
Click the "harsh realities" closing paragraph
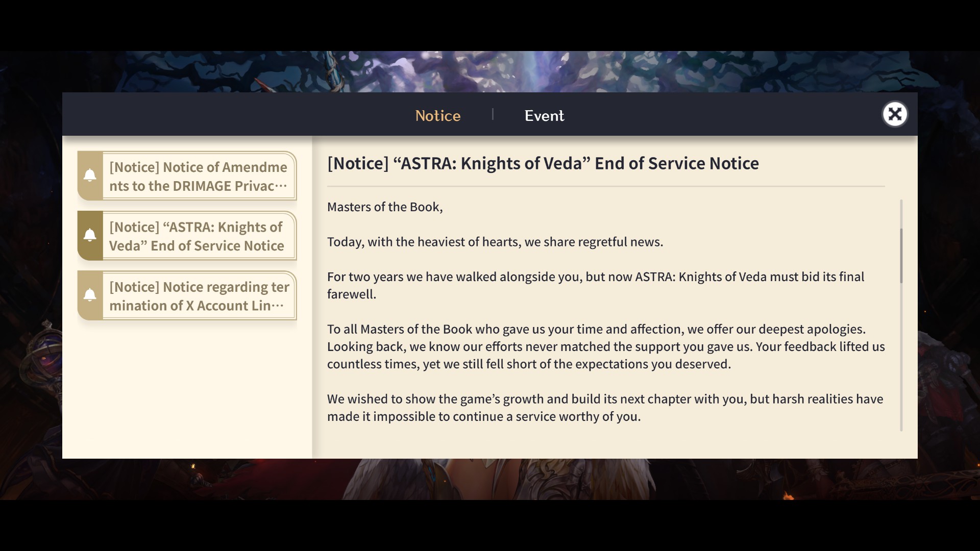click(x=605, y=408)
